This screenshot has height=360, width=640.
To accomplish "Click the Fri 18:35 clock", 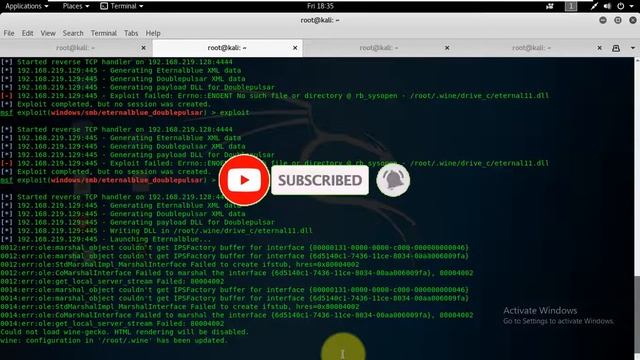I will point(320,6).
